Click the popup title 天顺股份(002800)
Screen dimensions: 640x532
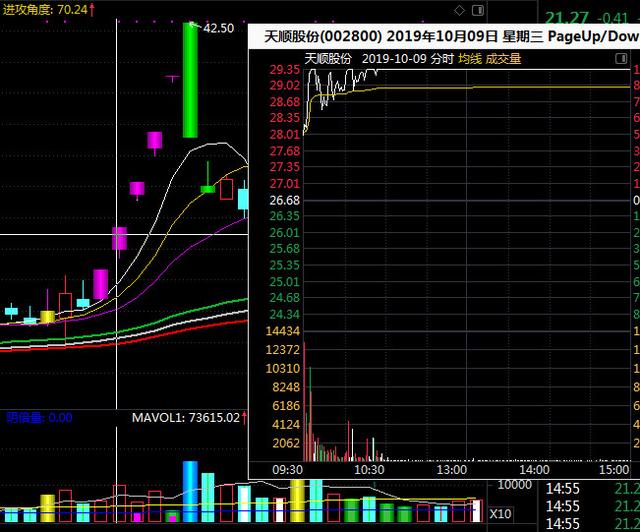[323, 36]
